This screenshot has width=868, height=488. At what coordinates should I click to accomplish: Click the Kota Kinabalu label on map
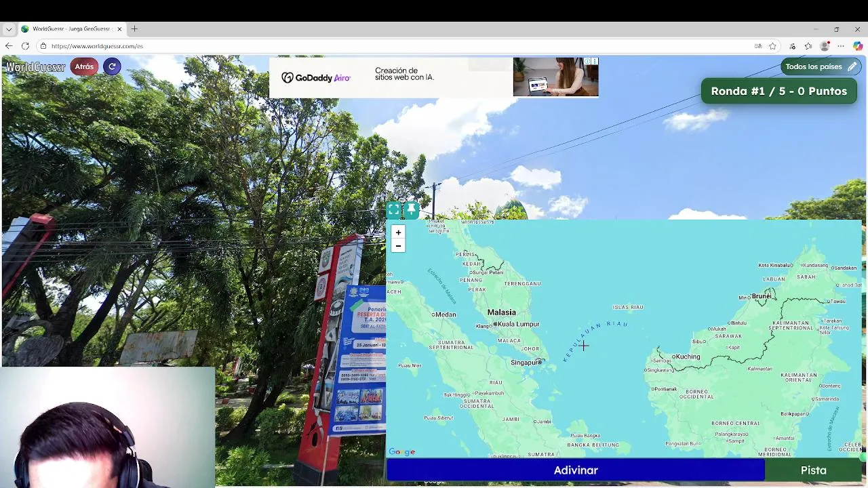[775, 265]
